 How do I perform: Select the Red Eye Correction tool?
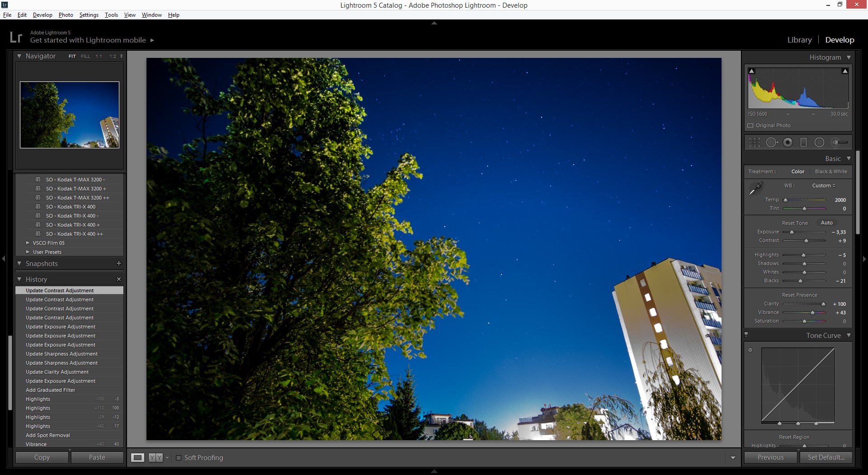(x=788, y=142)
